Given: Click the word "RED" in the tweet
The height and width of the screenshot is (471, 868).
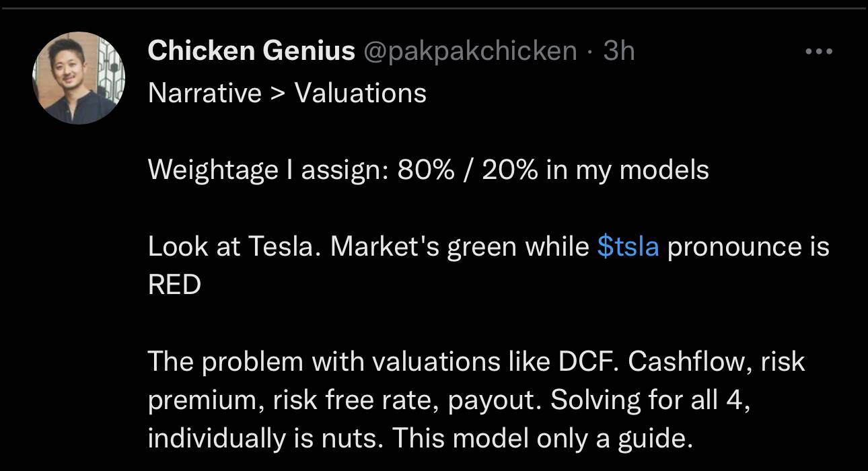Looking at the screenshot, I should [x=174, y=285].
